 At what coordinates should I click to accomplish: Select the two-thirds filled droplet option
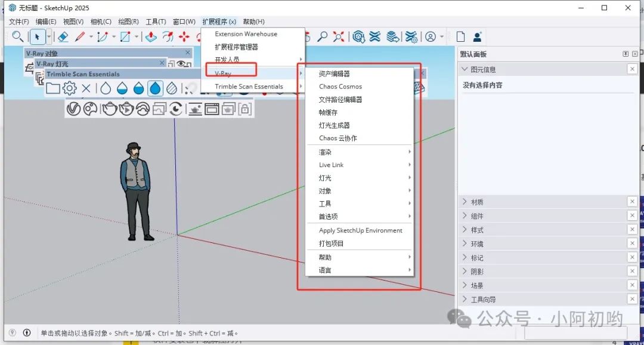tap(139, 88)
